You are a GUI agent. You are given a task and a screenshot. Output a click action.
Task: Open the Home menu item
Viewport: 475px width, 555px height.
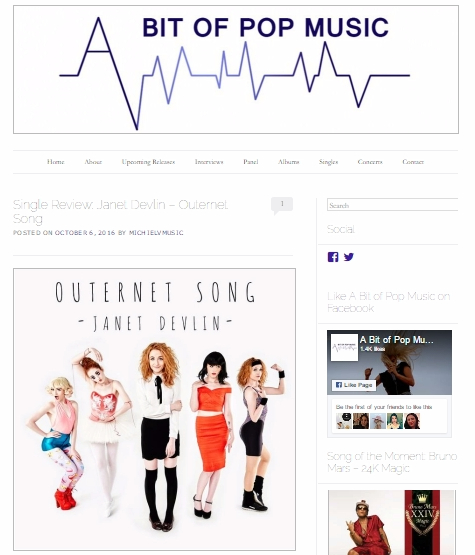[x=56, y=162]
